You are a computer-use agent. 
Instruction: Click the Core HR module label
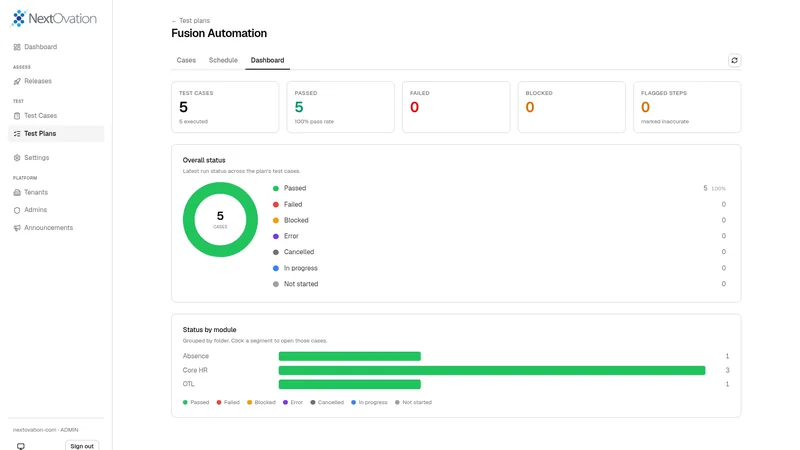coord(195,370)
